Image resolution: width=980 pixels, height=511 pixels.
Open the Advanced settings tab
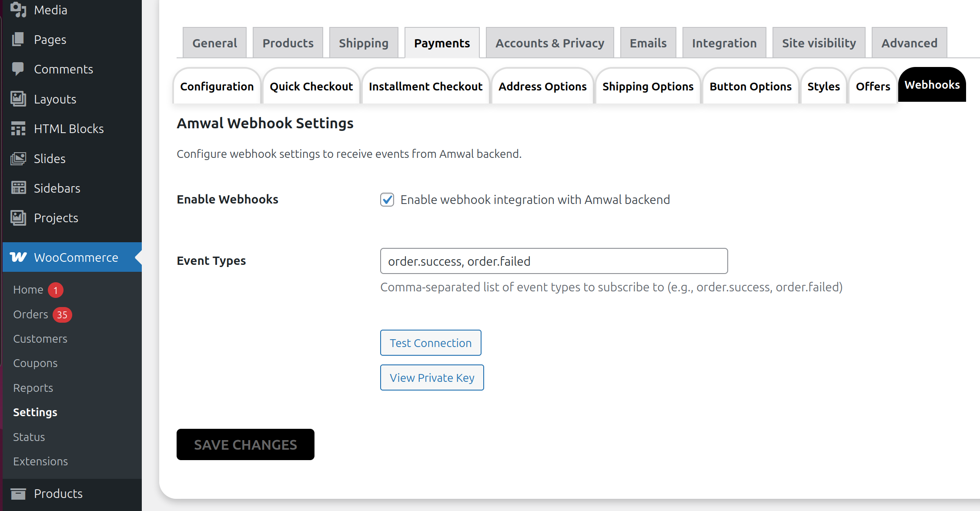point(909,43)
